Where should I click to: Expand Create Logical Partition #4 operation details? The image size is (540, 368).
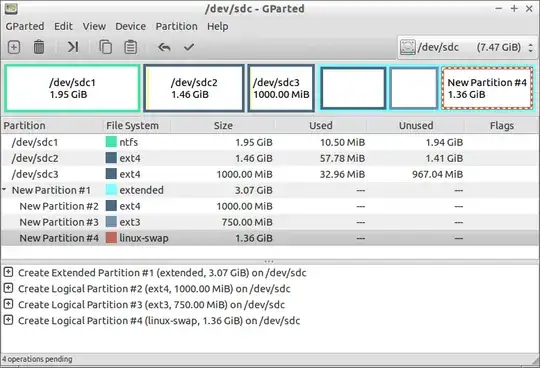click(x=8, y=320)
